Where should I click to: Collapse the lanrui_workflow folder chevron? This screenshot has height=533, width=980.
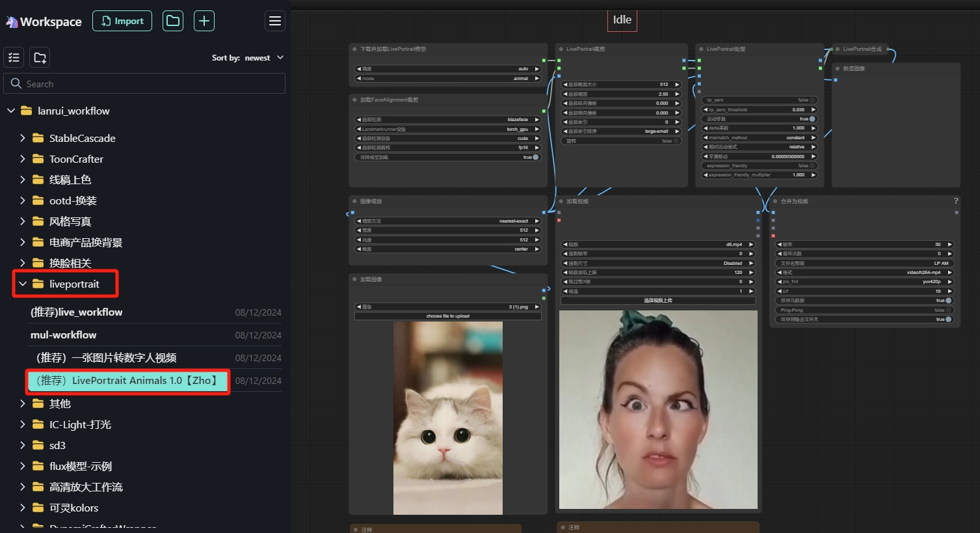coord(10,111)
